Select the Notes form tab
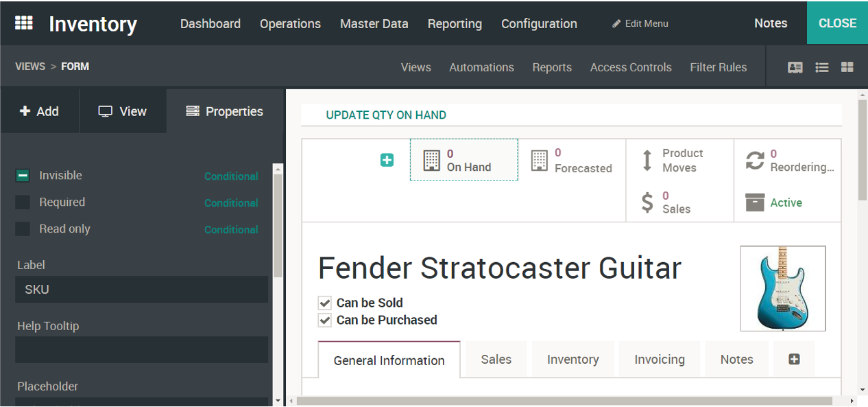The height and width of the screenshot is (407, 868). 737,359
